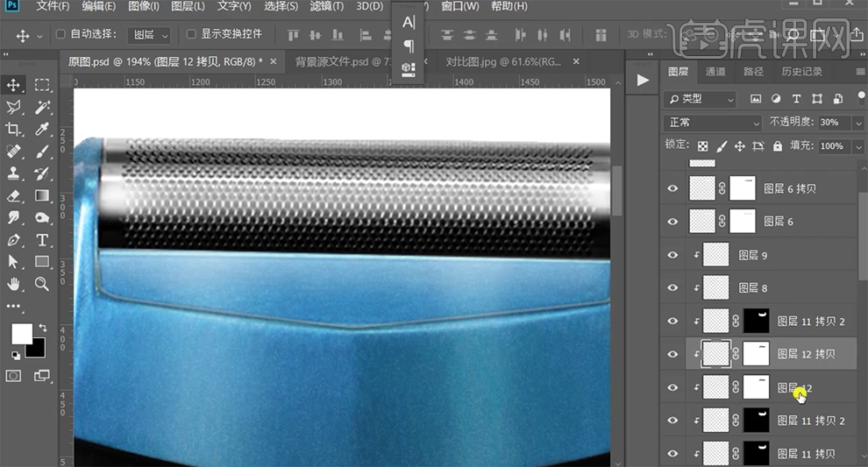The width and height of the screenshot is (868, 467).
Task: Edit the opacity 30% field
Action: pyautogui.click(x=835, y=123)
